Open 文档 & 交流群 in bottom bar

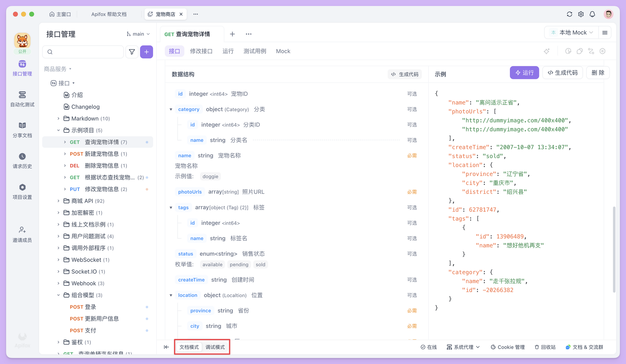click(x=584, y=347)
